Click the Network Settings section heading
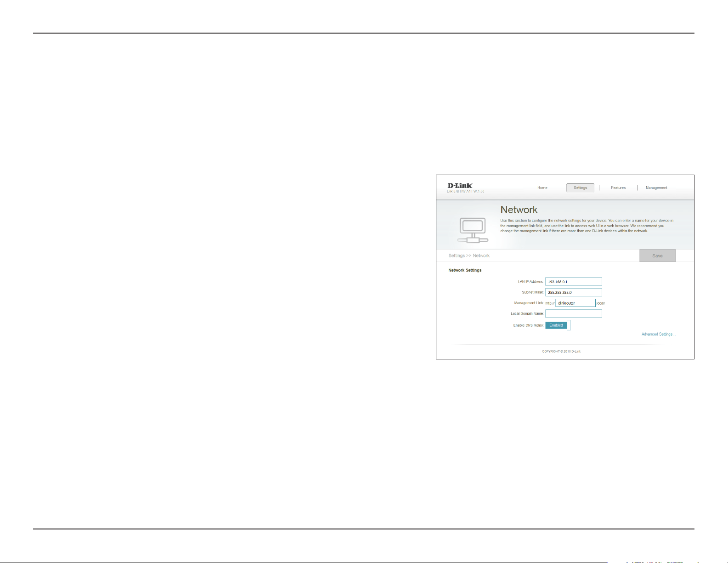Viewport: 728px width, 563px height. pos(465,270)
